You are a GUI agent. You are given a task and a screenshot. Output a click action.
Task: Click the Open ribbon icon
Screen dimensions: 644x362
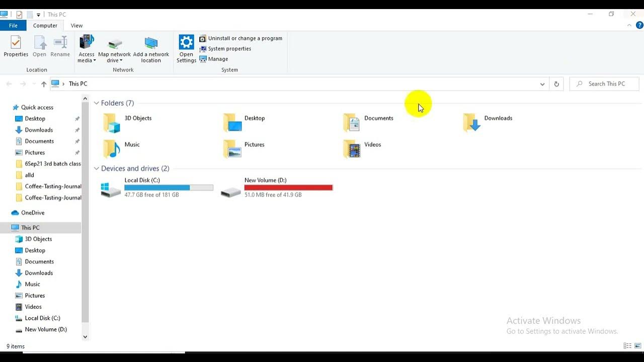39,46
